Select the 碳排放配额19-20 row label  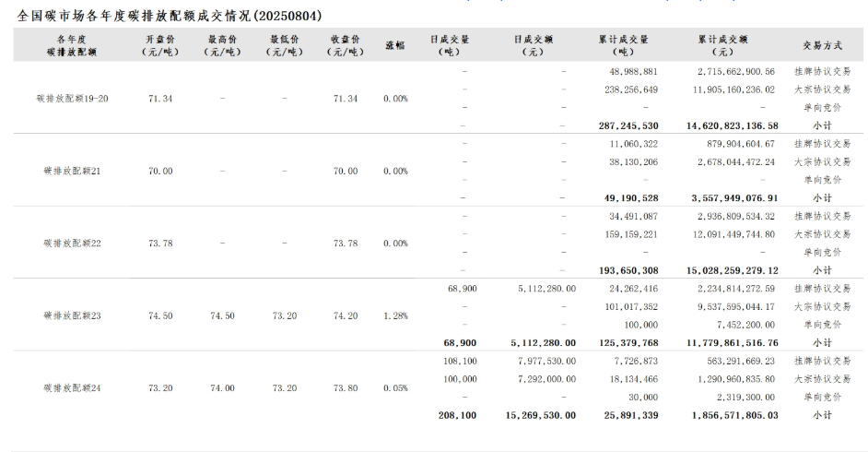[x=72, y=98]
